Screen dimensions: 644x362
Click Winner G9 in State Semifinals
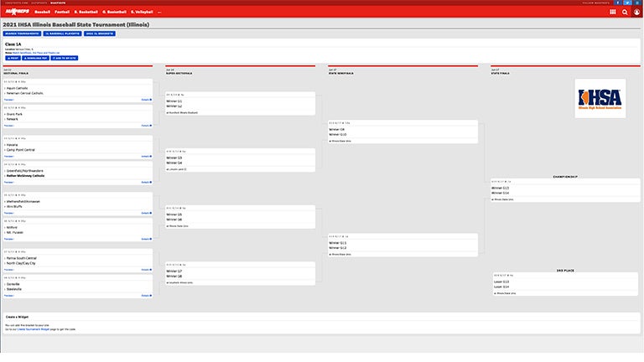(337, 129)
